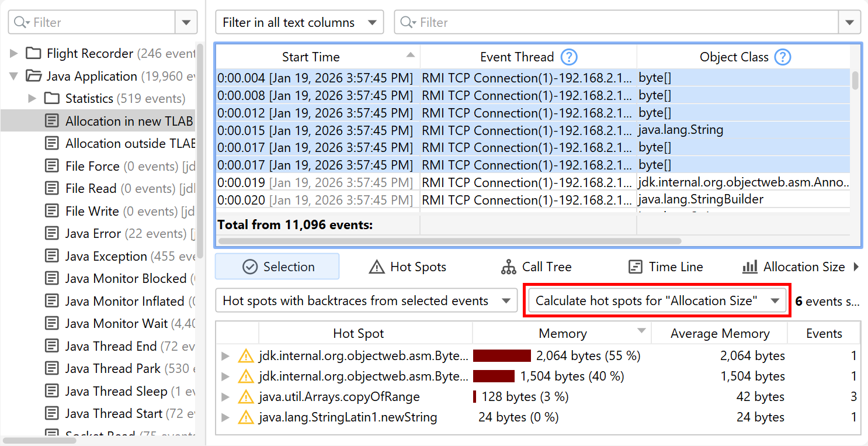The height and width of the screenshot is (446, 868).
Task: Click help icon next to Event Thread
Action: (x=568, y=57)
